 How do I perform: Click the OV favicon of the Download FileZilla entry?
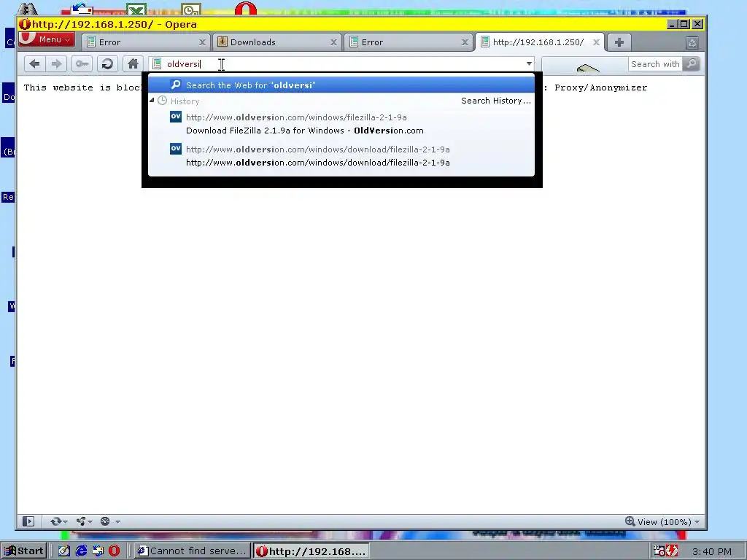(x=176, y=116)
